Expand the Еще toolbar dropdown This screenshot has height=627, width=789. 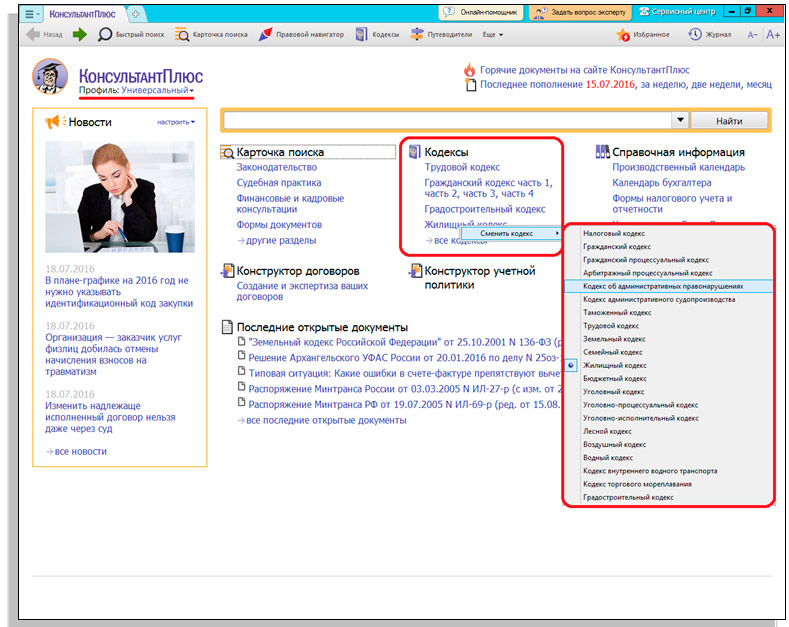click(492, 34)
